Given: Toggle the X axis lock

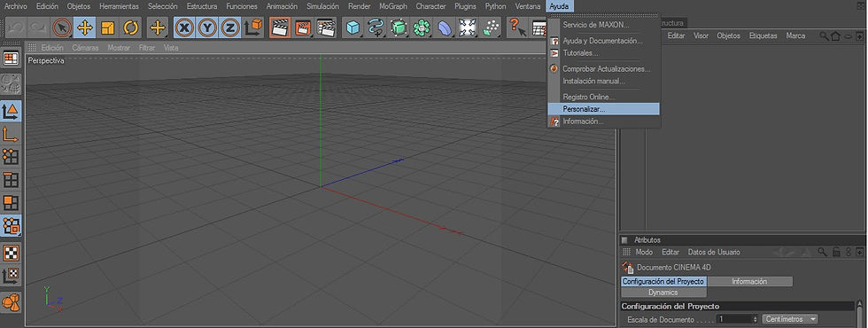Looking at the screenshot, I should coord(184,27).
